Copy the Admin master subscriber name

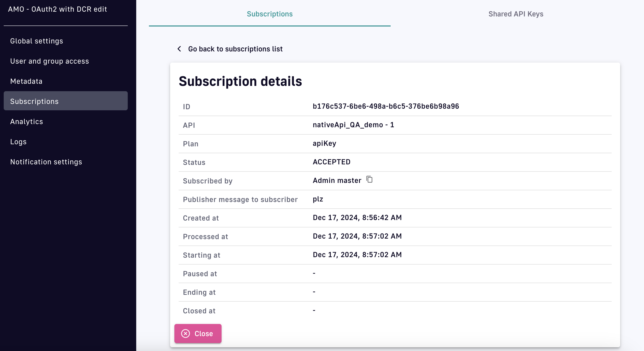pos(369,180)
